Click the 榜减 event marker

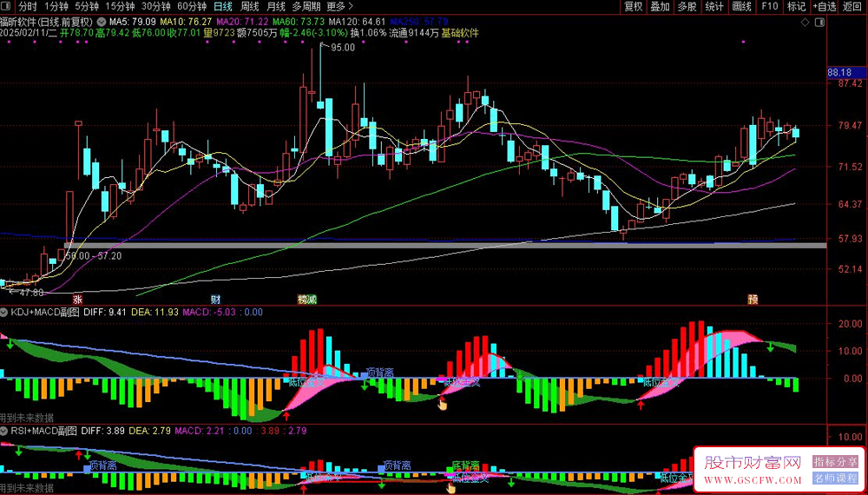pos(306,299)
